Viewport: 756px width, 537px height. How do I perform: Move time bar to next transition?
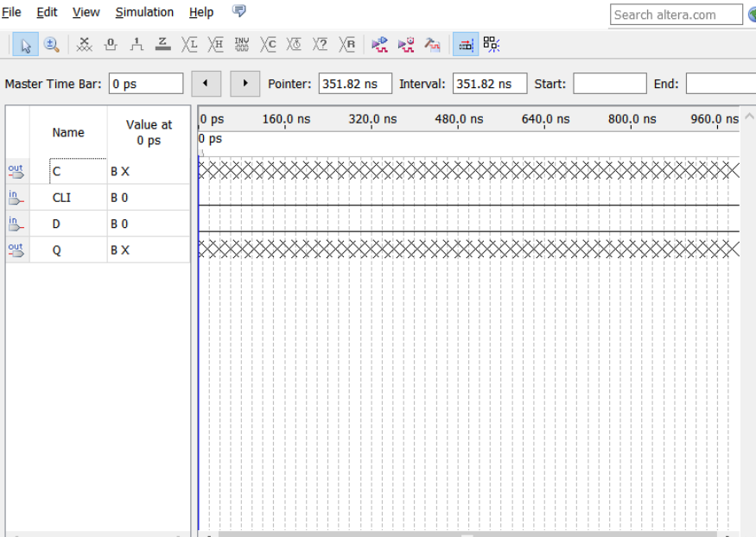pos(245,84)
